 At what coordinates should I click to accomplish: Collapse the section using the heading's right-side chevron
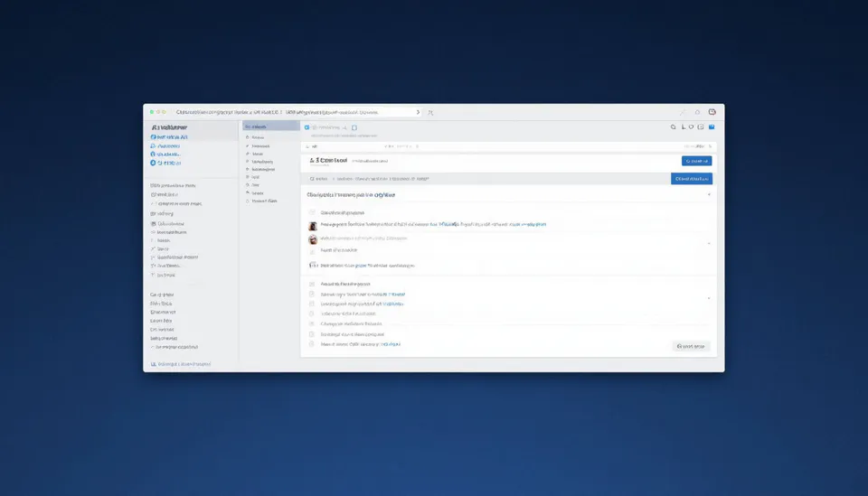click(x=709, y=194)
